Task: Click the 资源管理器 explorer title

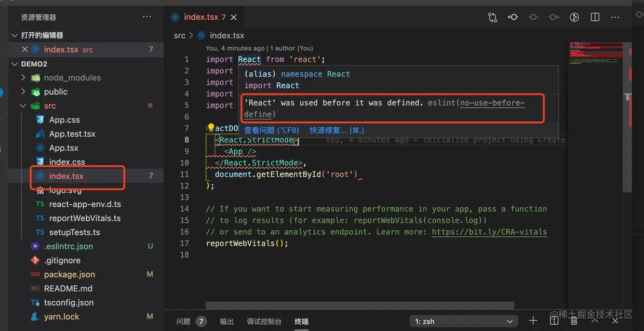Action: [38, 17]
